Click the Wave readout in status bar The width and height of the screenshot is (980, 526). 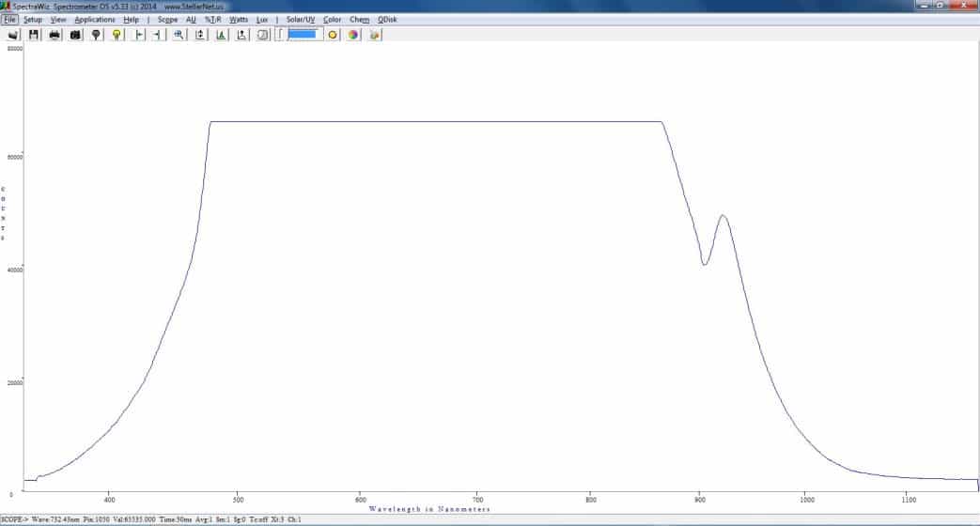(x=55, y=519)
